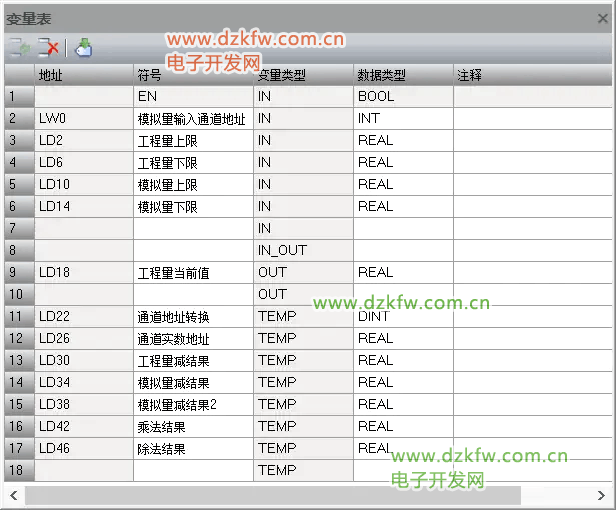Click the BOOL data type cell for EN
The height and width of the screenshot is (510, 616).
[403, 96]
